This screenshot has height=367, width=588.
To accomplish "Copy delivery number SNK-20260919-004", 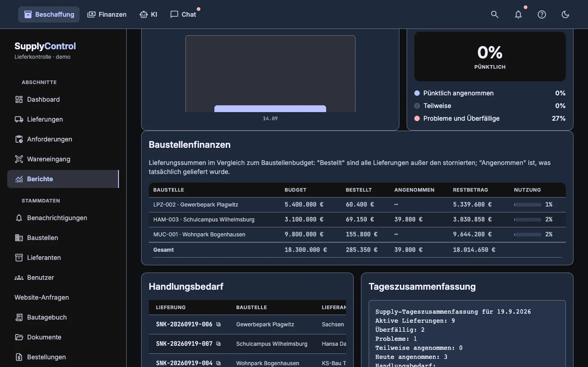I will [218, 363].
